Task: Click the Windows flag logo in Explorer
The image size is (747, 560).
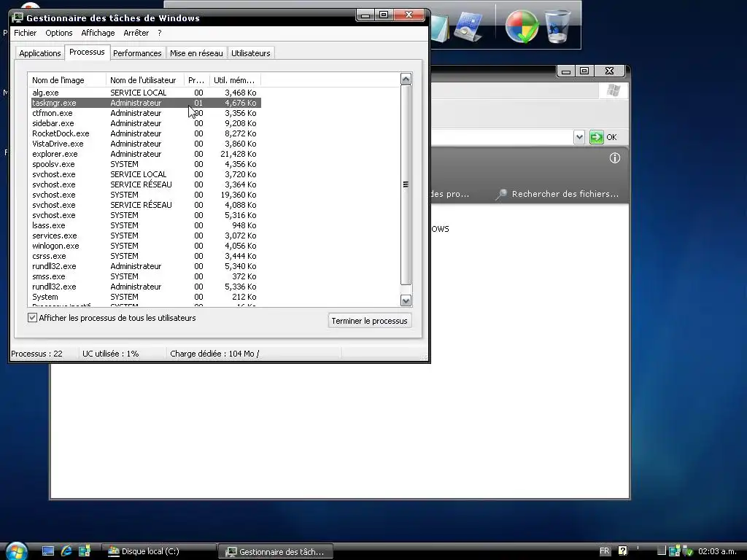Action: point(614,90)
